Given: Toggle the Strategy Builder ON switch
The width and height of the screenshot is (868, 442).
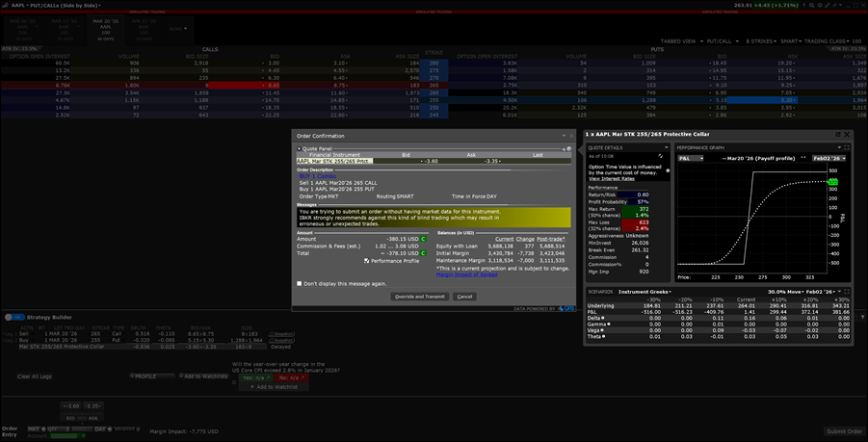Looking at the screenshot, I should click(15, 318).
